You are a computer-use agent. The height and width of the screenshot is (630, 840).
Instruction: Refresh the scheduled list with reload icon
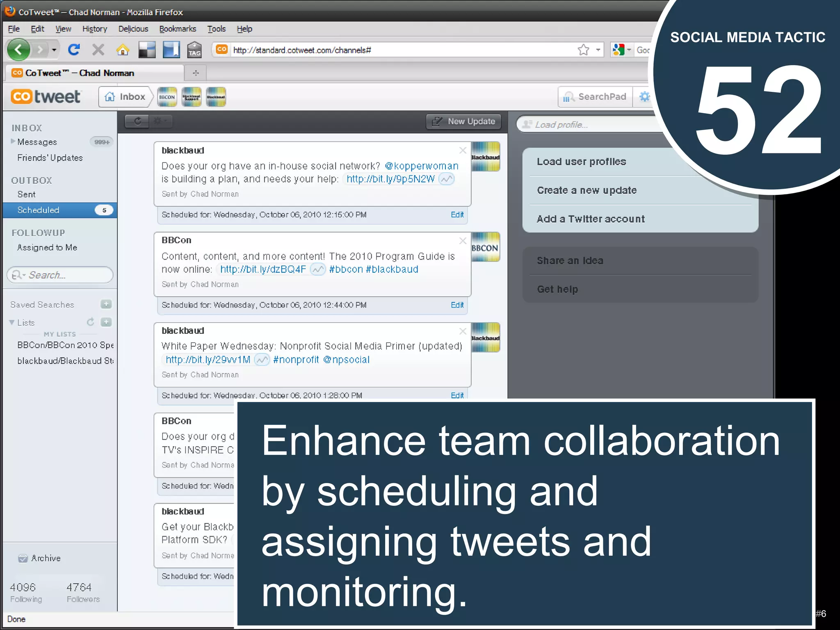point(137,121)
